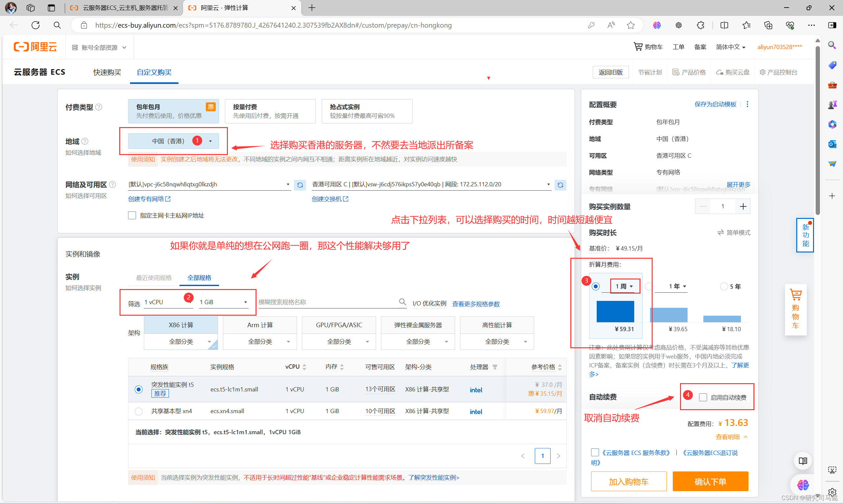Click 返回旧版 button

pos(611,72)
